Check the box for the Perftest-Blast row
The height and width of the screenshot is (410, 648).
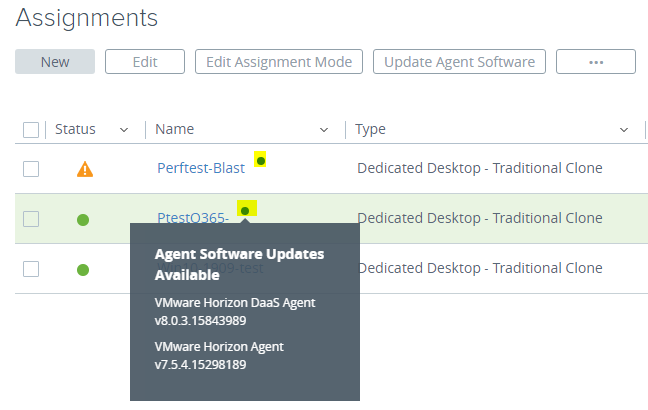[31, 169]
